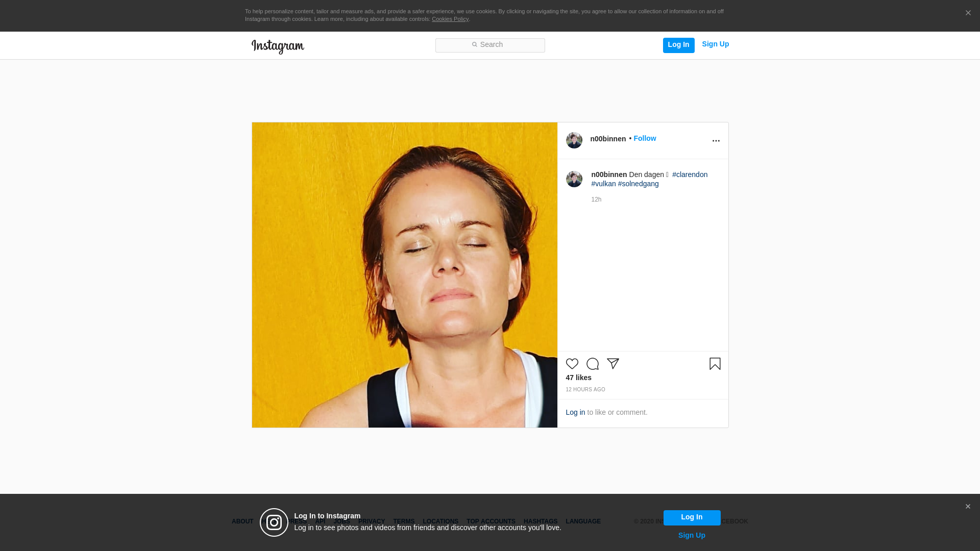Like the post with heart icon
980x551 pixels.
coord(572,364)
